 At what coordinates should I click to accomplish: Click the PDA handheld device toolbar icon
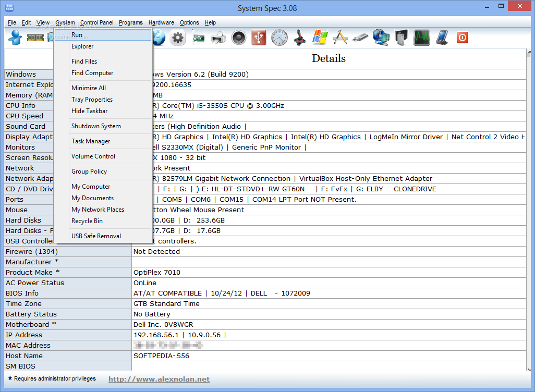pyautogui.click(x=442, y=38)
